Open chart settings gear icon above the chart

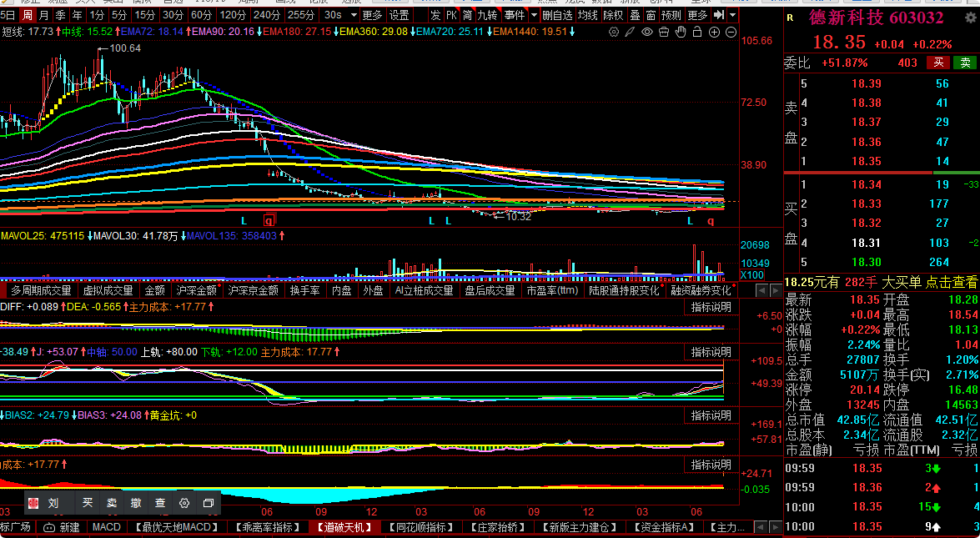click(x=614, y=31)
